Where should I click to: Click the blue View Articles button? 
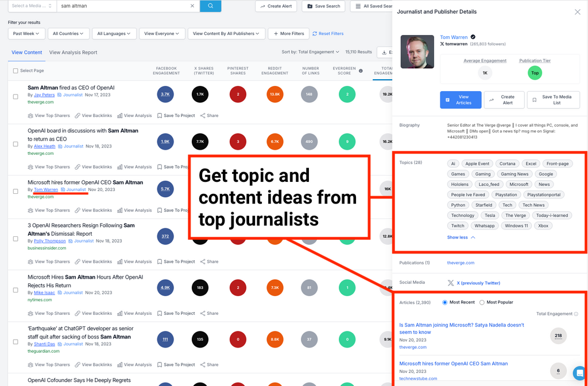461,100
